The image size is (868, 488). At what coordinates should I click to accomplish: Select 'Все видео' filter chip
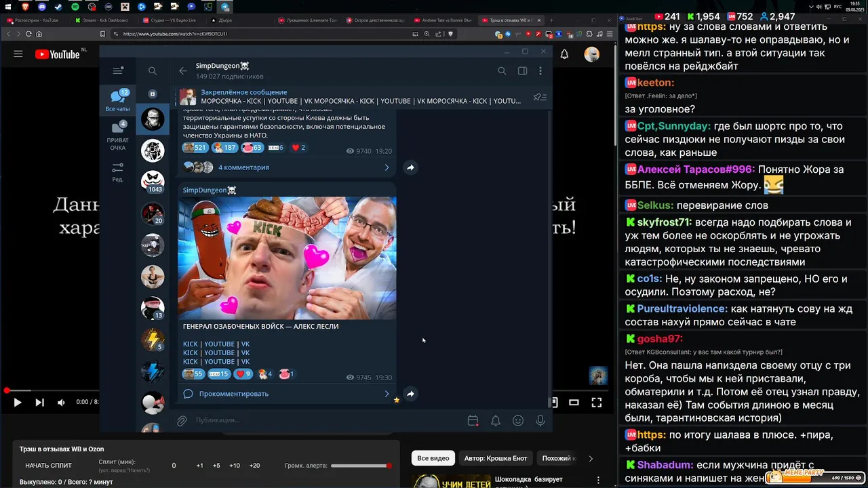pos(433,458)
